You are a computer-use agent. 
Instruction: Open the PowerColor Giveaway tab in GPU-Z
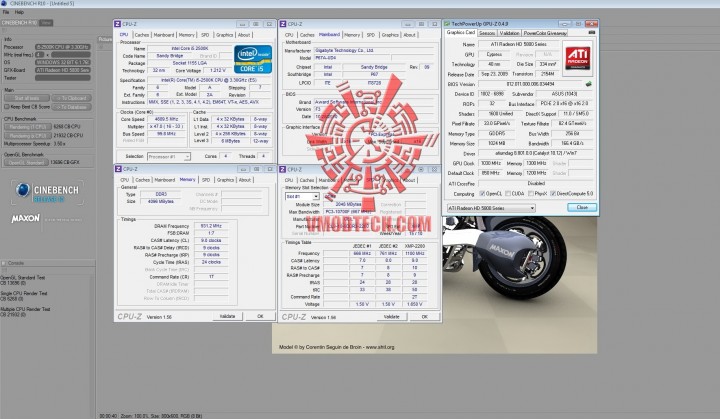(x=545, y=33)
